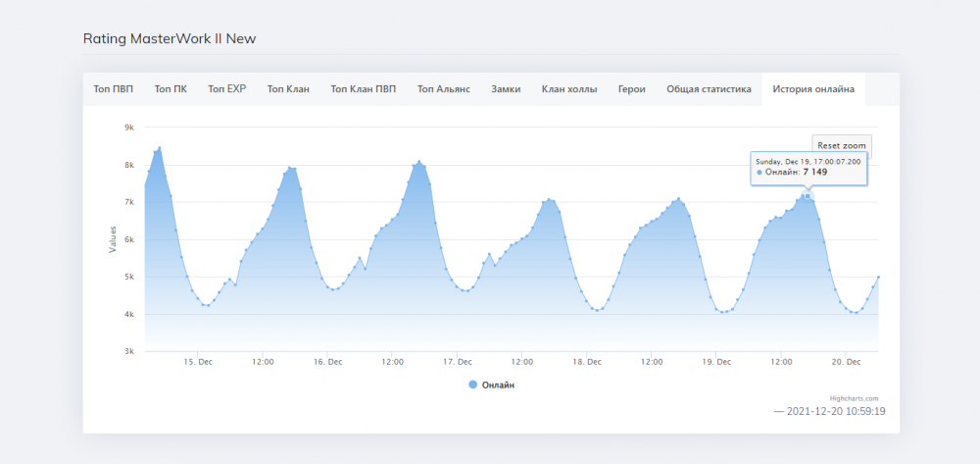This screenshot has width=980, height=464.
Task: Click the Values y-axis title
Action: [x=113, y=239]
